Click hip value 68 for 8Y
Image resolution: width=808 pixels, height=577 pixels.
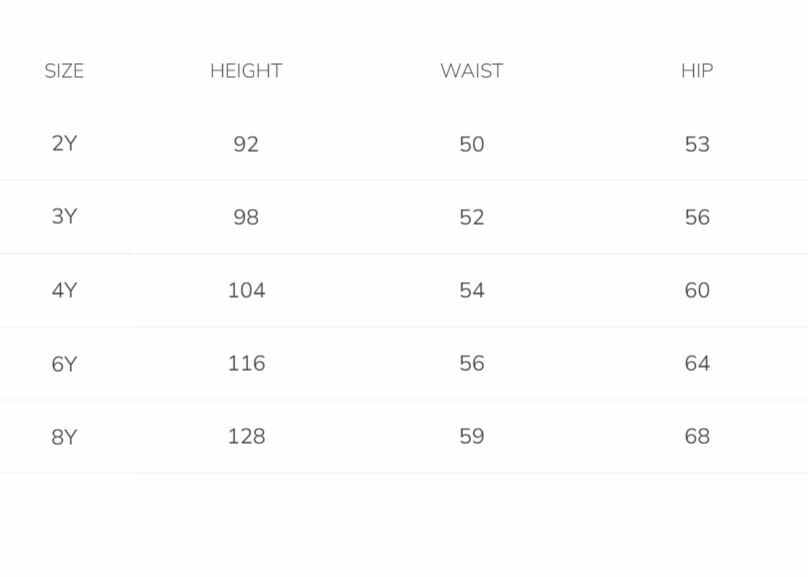pos(697,437)
